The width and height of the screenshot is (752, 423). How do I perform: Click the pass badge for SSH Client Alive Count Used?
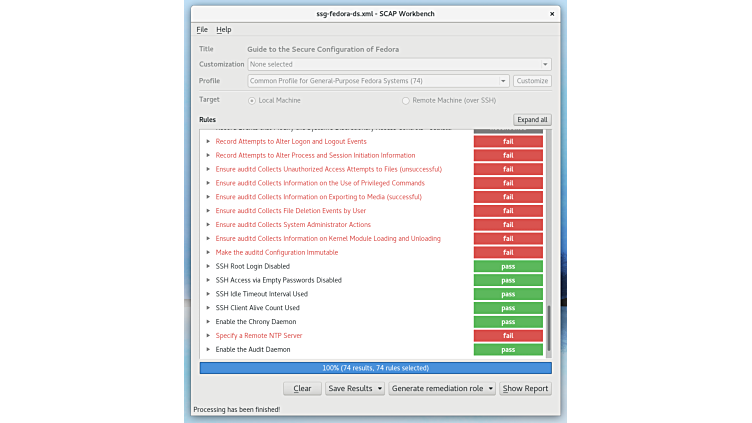coord(508,308)
